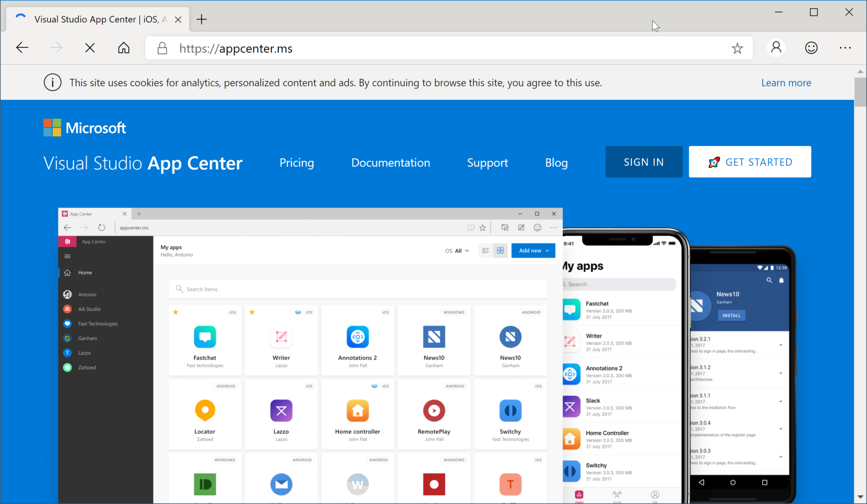Open the OS: All filter dropdown
867x504 pixels.
point(457,250)
